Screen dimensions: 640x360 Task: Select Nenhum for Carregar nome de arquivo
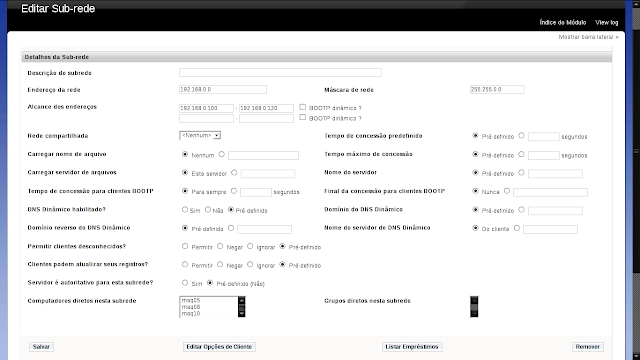click(185, 154)
